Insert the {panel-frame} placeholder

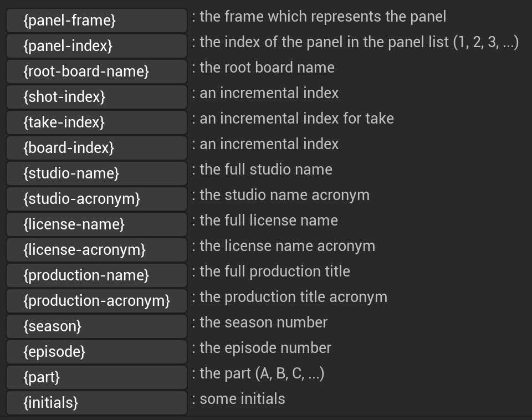(96, 21)
